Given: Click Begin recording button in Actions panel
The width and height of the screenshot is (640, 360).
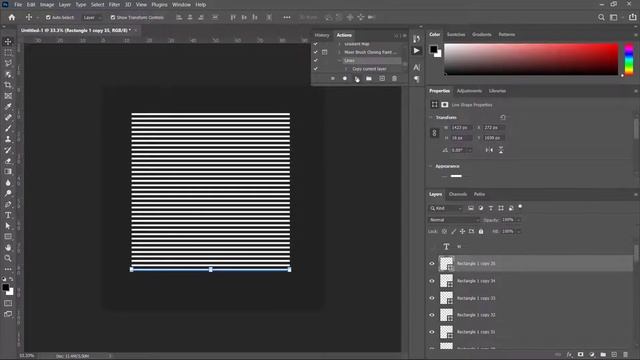Looking at the screenshot, I should (x=345, y=78).
